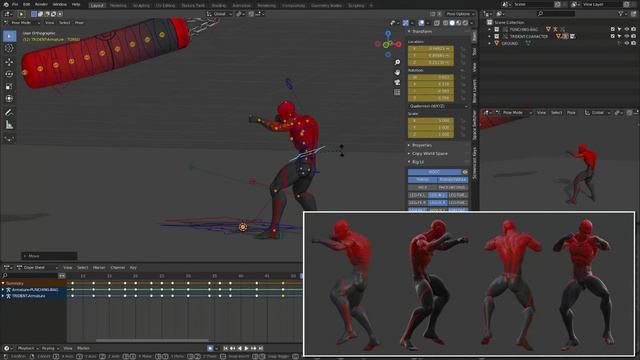Open Pose Options dropdown
The image size is (640, 360).
pyautogui.click(x=460, y=14)
